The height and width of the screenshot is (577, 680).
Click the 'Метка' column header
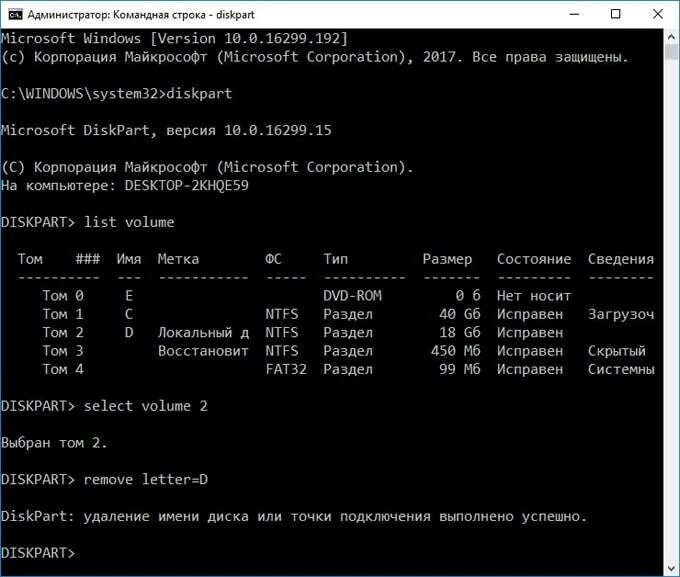[178, 259]
